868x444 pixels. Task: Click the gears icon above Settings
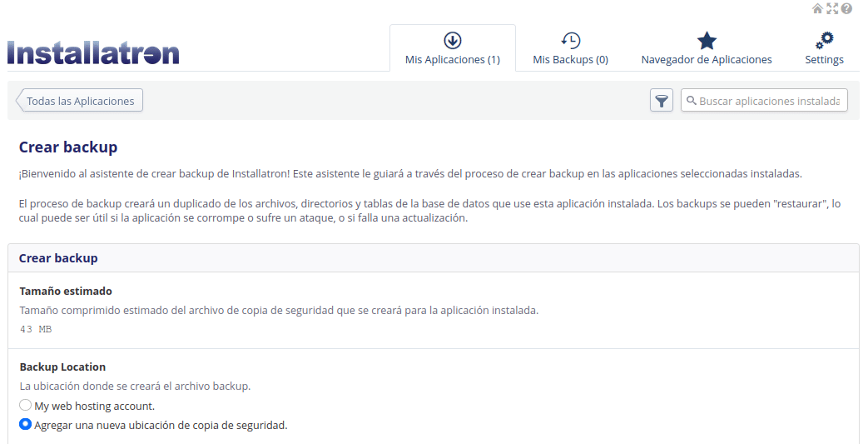pyautogui.click(x=824, y=41)
